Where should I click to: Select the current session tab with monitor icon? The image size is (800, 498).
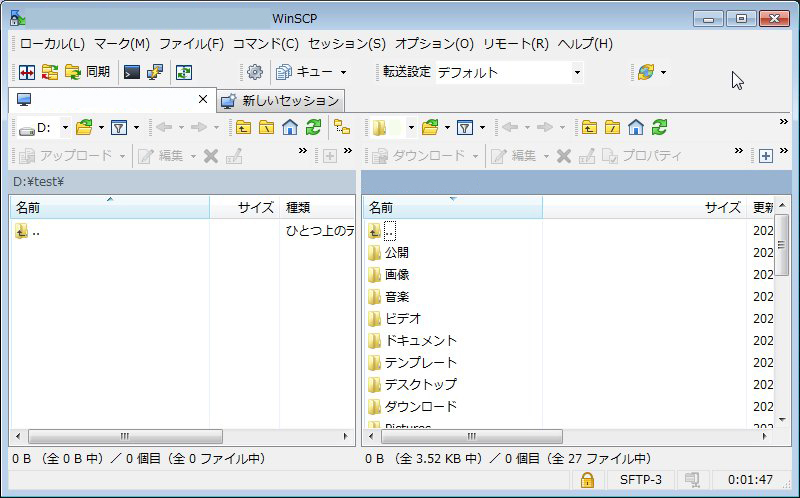(112, 99)
